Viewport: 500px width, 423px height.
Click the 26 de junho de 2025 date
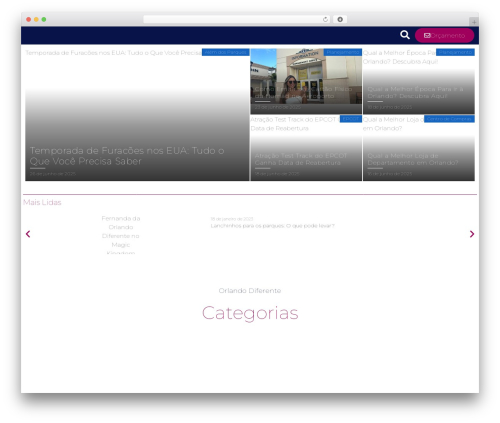tap(53, 174)
